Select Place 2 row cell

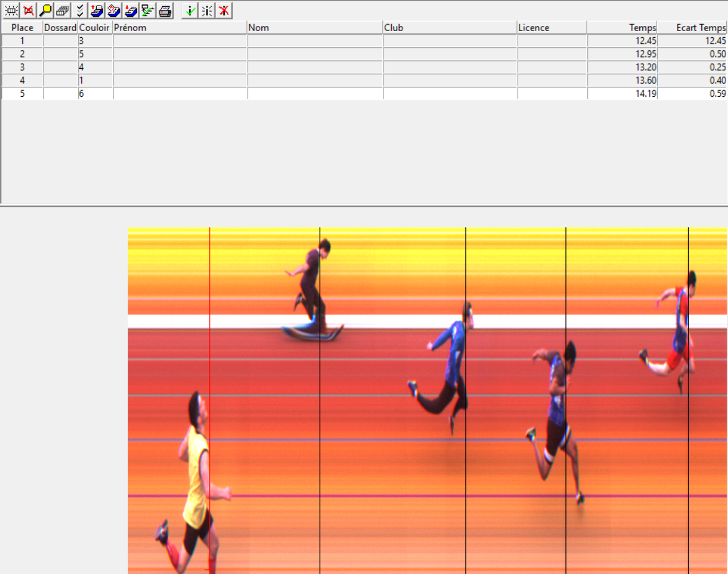point(22,54)
